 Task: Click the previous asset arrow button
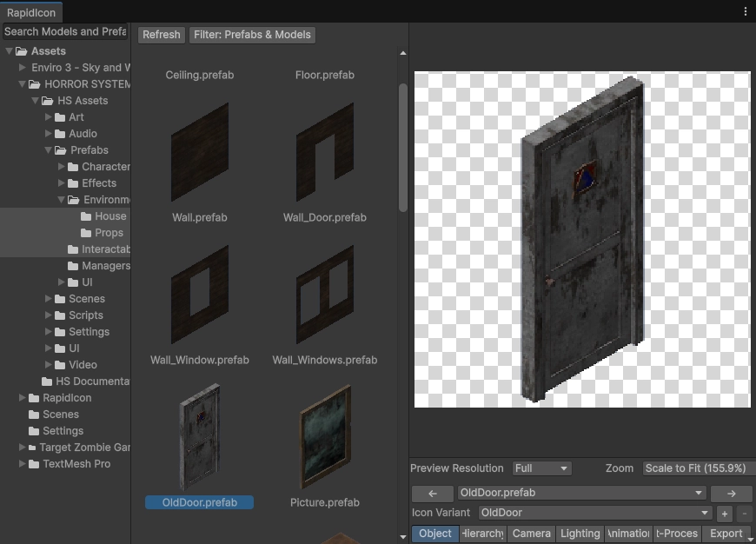433,494
